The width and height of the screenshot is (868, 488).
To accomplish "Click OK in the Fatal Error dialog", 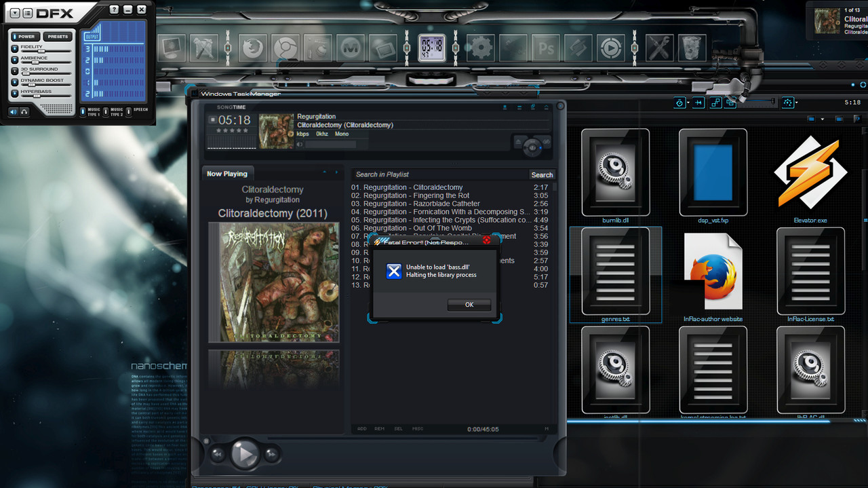I will [469, 305].
